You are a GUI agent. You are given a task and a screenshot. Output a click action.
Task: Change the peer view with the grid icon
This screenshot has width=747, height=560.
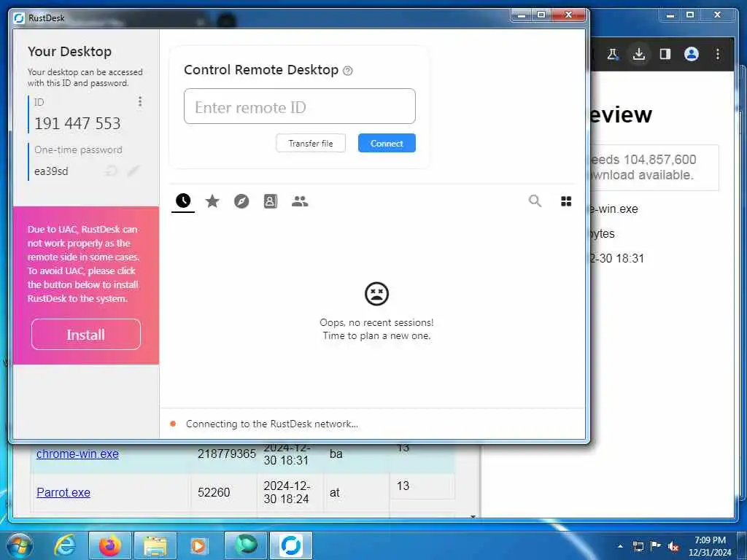566,201
